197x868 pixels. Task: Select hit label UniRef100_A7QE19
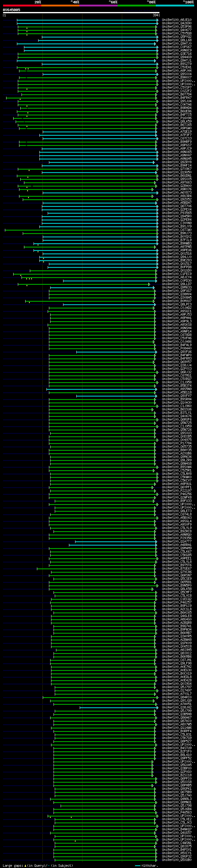(x=177, y=132)
